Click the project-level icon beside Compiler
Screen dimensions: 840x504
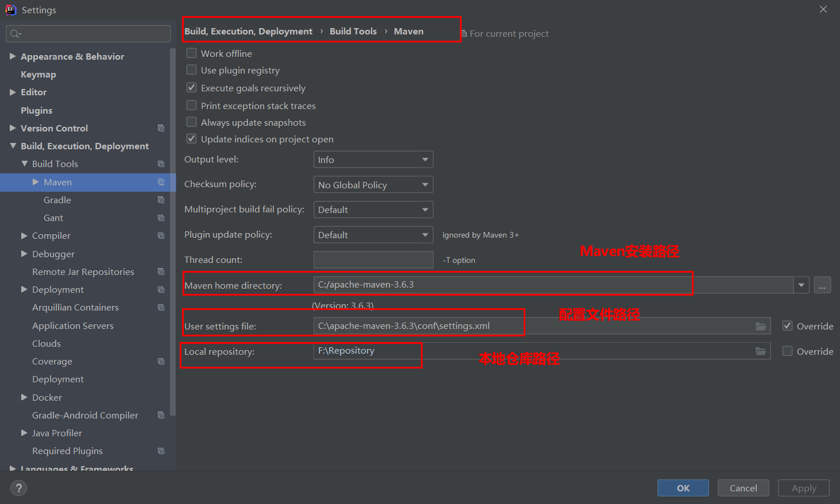161,235
